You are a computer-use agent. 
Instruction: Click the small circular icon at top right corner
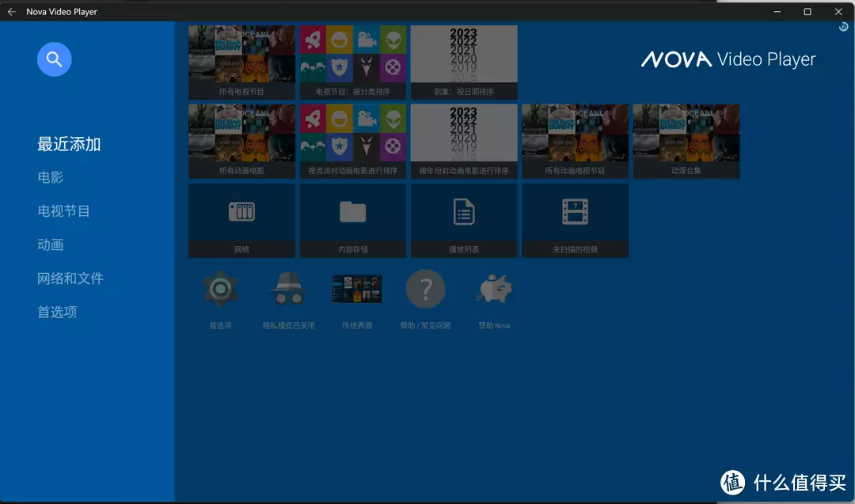tap(844, 27)
